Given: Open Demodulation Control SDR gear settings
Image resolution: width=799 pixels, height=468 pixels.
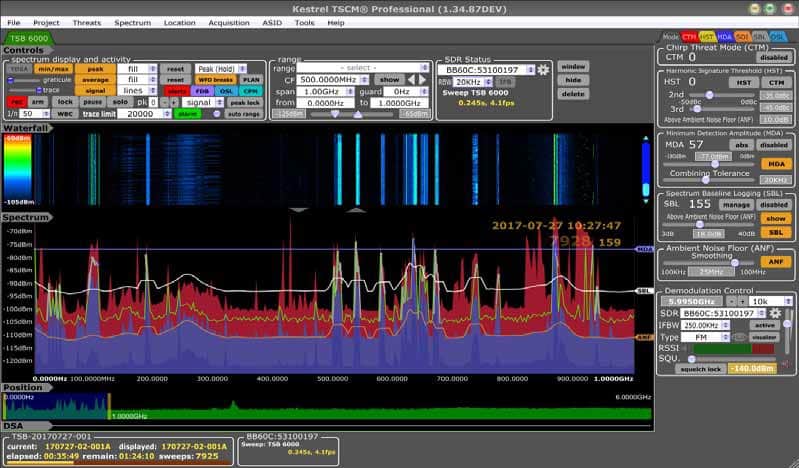Looking at the screenshot, I should tap(773, 313).
